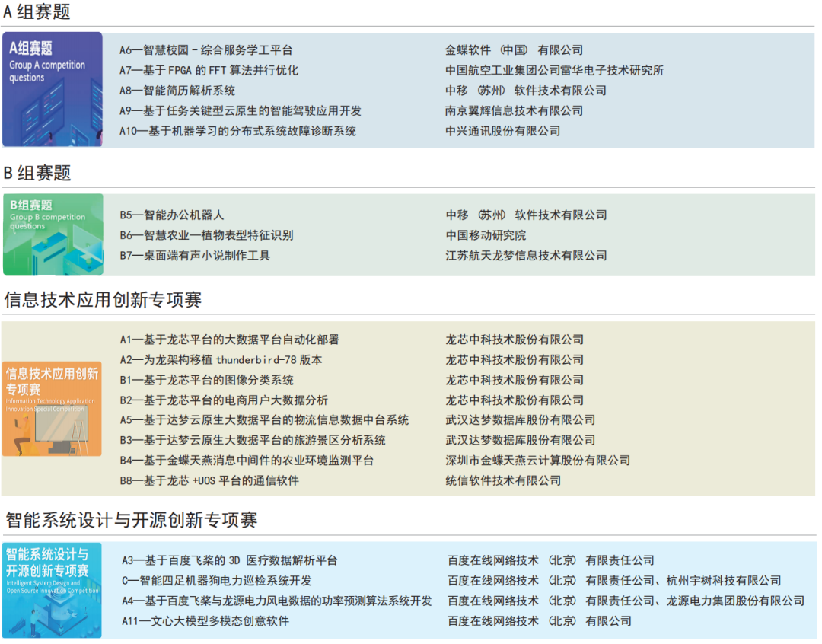
Task: Select 中国移动研究院
Action: click(486, 235)
